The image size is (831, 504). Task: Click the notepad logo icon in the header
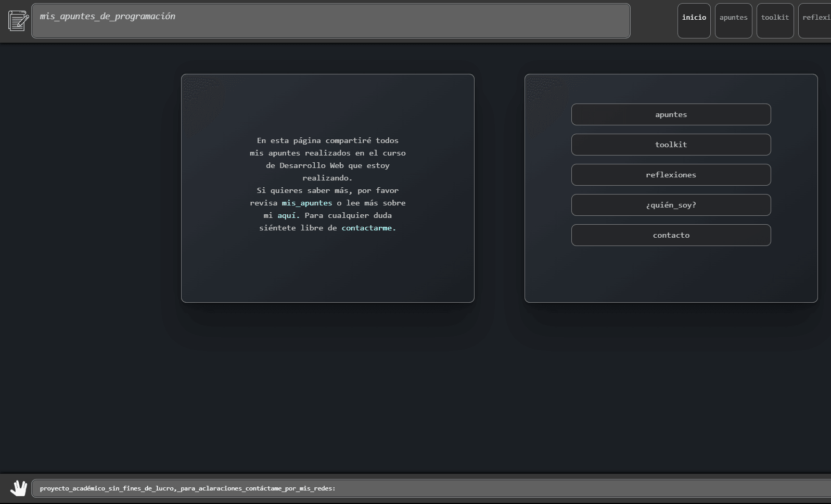click(18, 21)
